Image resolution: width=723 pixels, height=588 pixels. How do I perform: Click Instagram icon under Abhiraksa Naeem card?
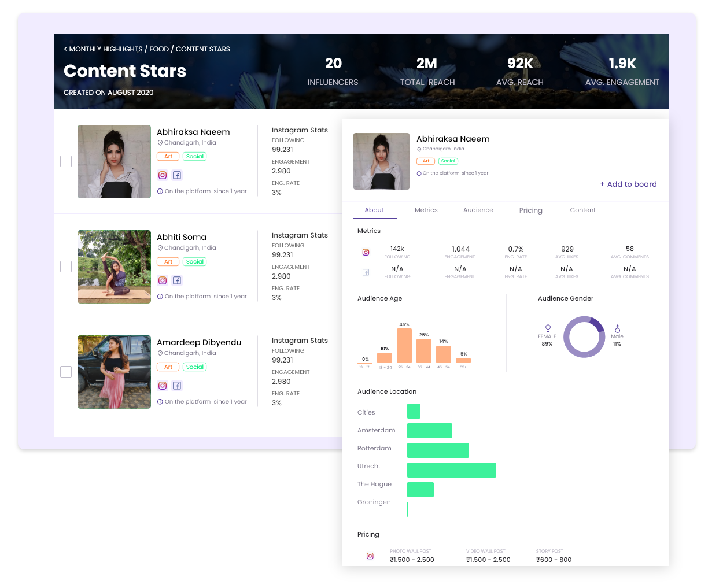point(163,175)
